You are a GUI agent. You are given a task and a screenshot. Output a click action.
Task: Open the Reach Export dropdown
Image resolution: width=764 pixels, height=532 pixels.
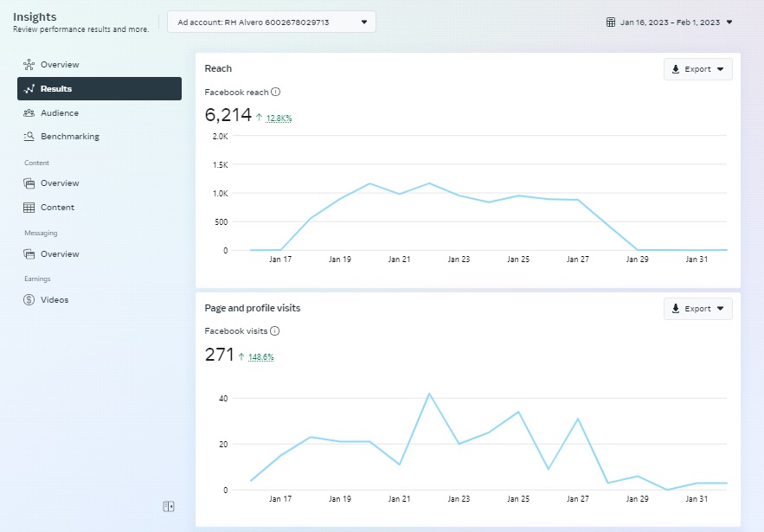[697, 69]
